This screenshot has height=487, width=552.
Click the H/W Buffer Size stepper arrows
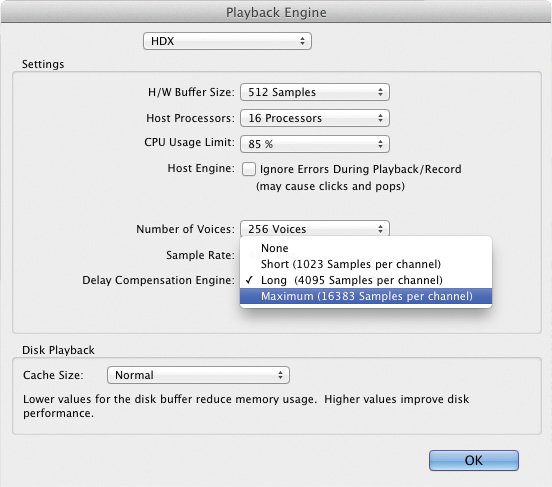pos(380,92)
